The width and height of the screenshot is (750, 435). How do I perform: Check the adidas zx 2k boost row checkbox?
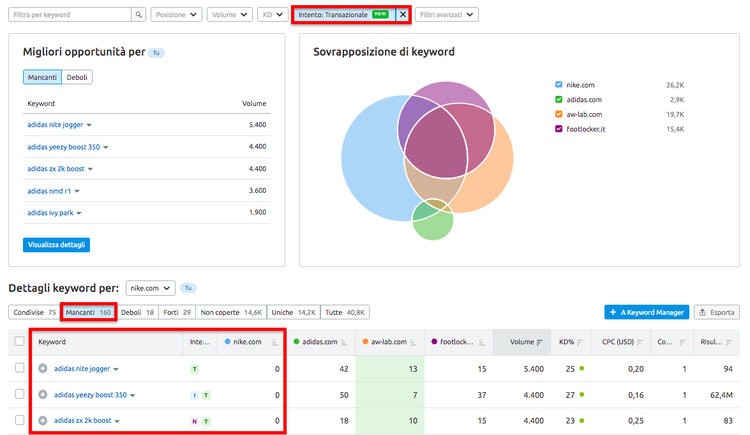pyautogui.click(x=19, y=420)
